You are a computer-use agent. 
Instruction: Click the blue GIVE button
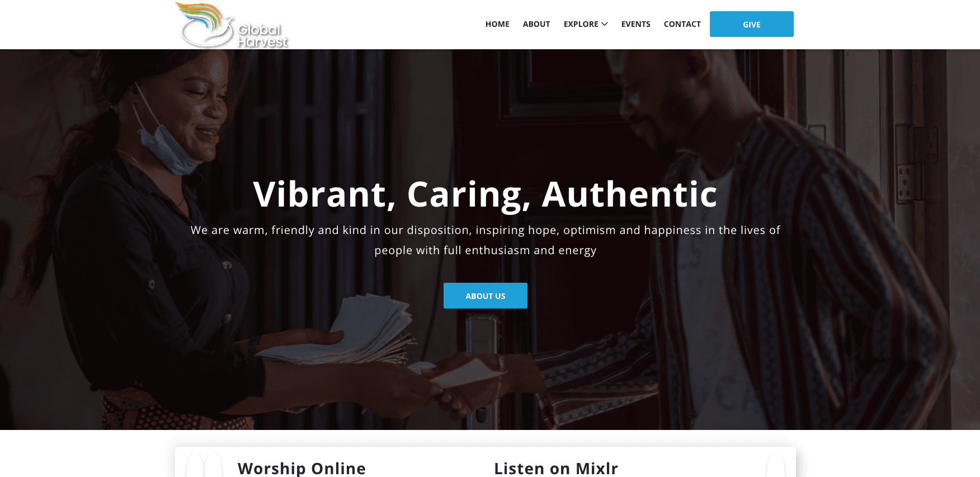click(751, 24)
